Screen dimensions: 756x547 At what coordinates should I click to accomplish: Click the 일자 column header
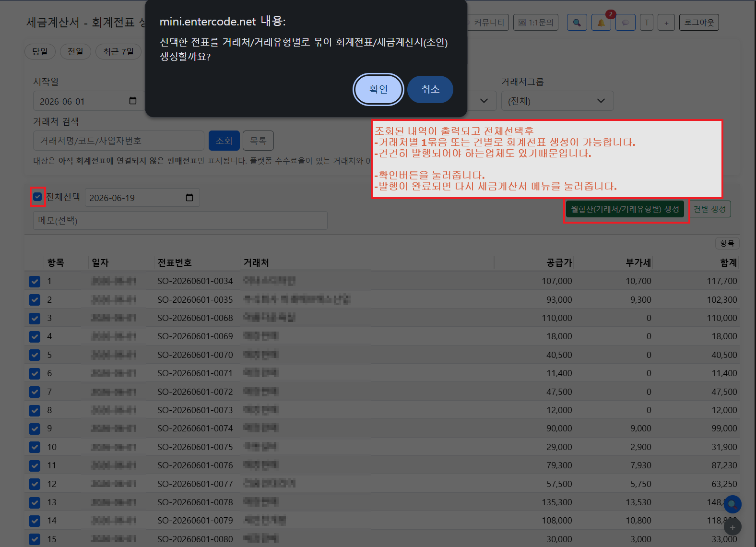(100, 262)
